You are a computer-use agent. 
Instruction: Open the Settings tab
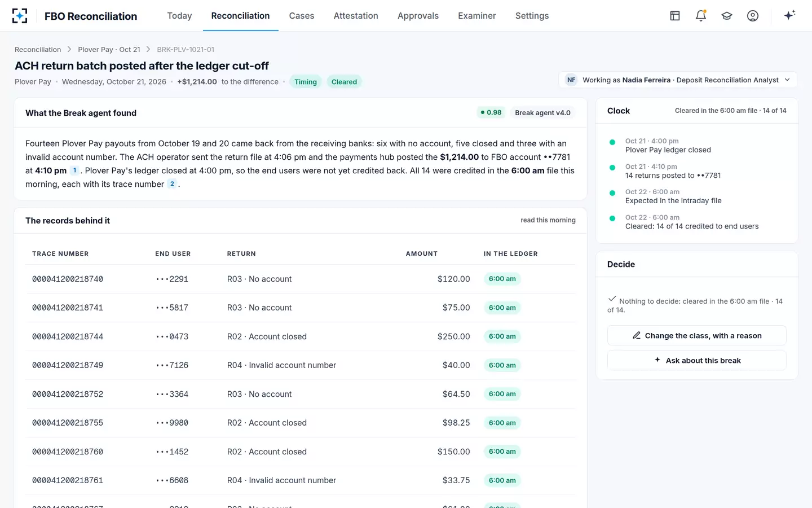click(532, 16)
